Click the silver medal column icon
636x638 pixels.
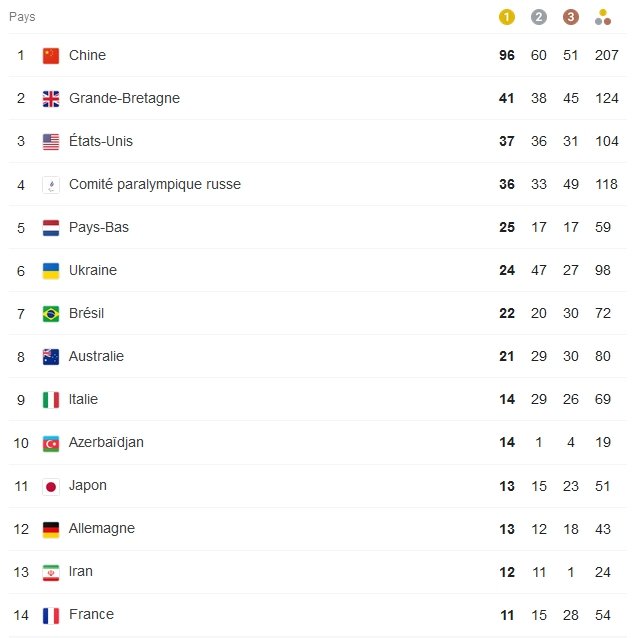click(x=539, y=17)
